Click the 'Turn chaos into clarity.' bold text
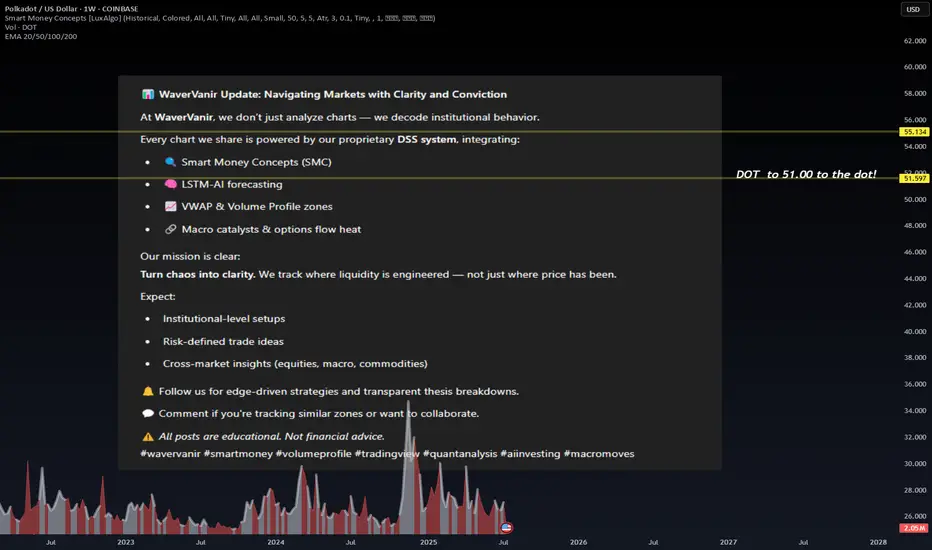 tap(197, 274)
